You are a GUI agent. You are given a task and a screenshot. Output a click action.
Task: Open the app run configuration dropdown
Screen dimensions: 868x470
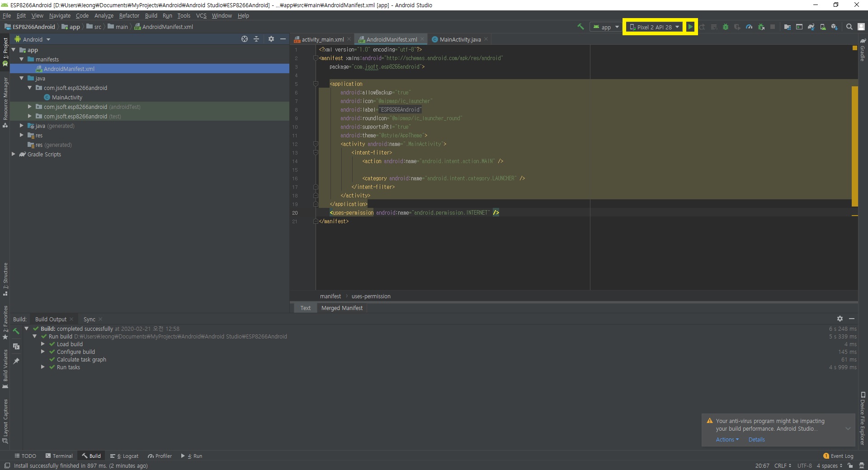[x=605, y=27]
